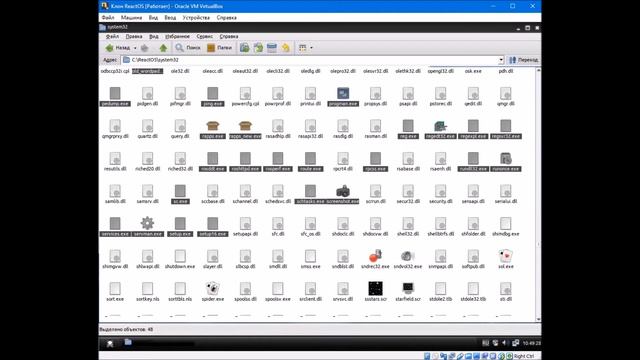Select the shutdown.exe file icon

[x=180, y=256]
